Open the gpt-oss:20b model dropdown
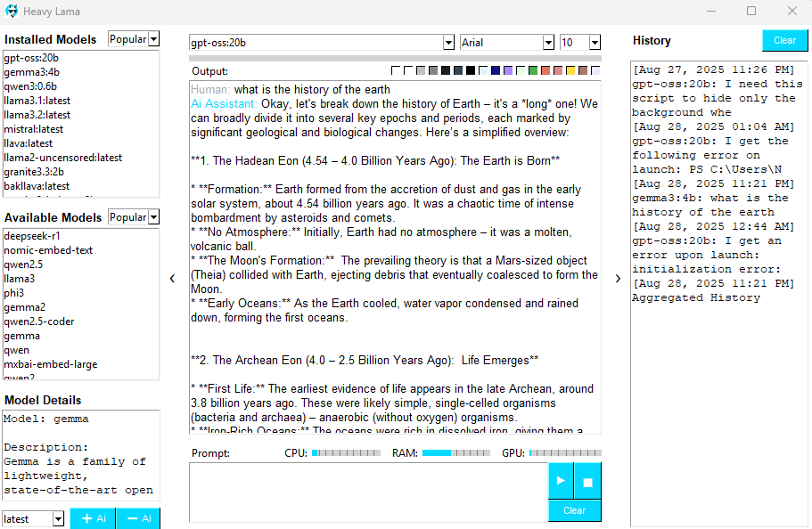 448,43
